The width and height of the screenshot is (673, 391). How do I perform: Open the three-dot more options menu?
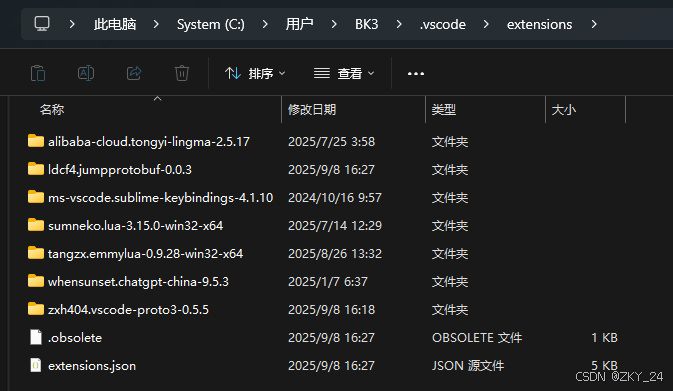point(415,74)
